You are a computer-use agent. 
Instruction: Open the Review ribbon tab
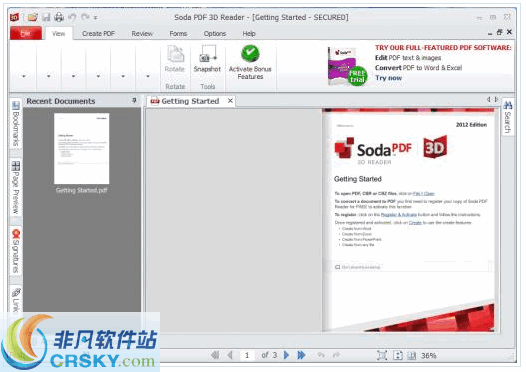click(x=142, y=34)
